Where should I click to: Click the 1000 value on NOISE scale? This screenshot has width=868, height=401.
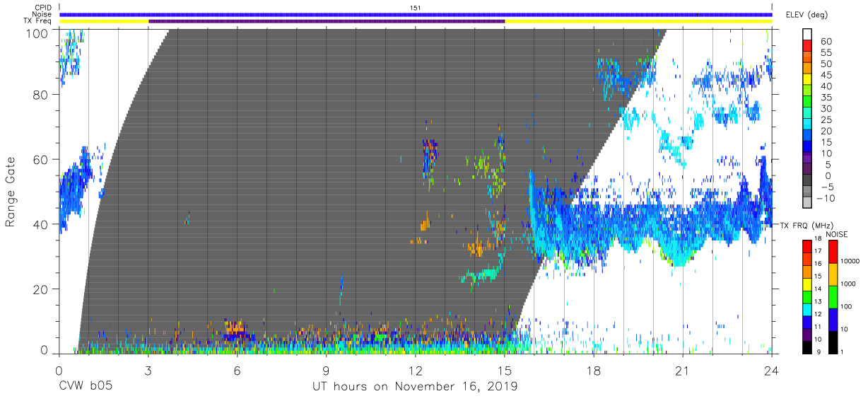click(x=849, y=284)
